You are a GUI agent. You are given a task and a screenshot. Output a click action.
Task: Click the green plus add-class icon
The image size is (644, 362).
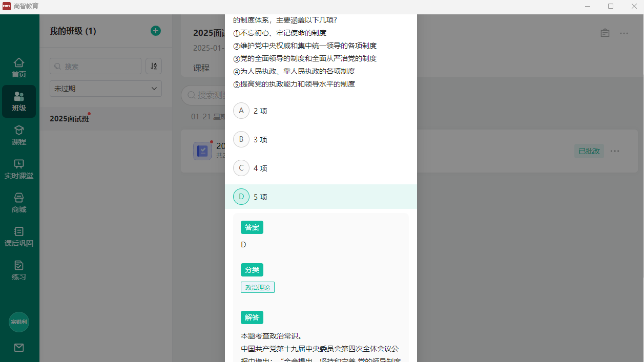pyautogui.click(x=156, y=31)
